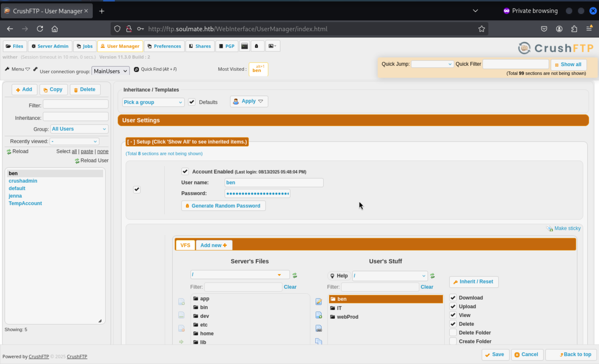Click the edit (pencil) icon beside User's Stuff
This screenshot has width=599, height=364.
coord(318,302)
